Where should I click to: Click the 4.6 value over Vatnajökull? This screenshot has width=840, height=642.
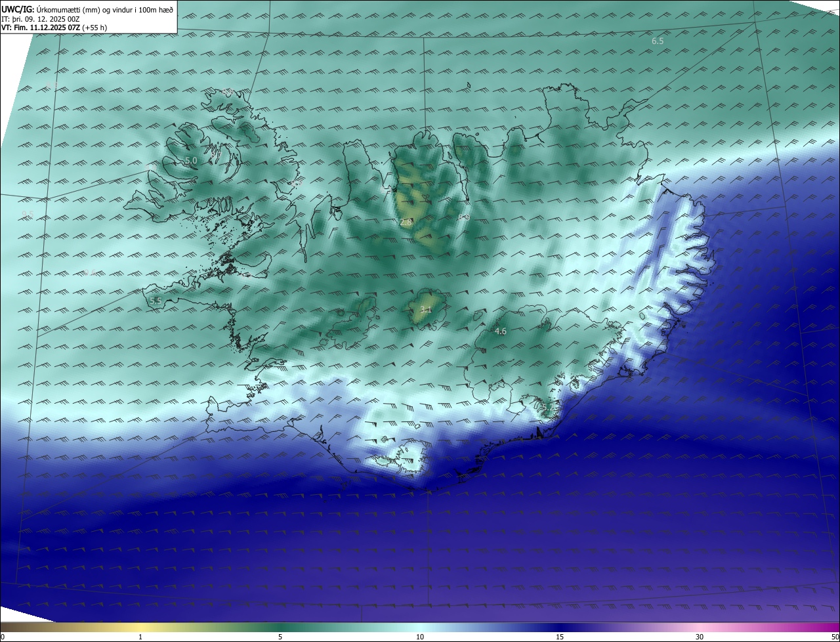point(501,332)
